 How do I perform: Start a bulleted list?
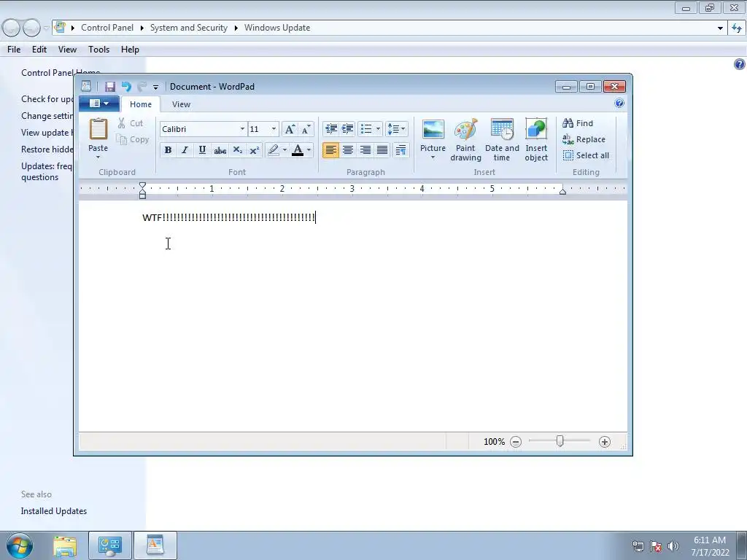pyautogui.click(x=366, y=129)
